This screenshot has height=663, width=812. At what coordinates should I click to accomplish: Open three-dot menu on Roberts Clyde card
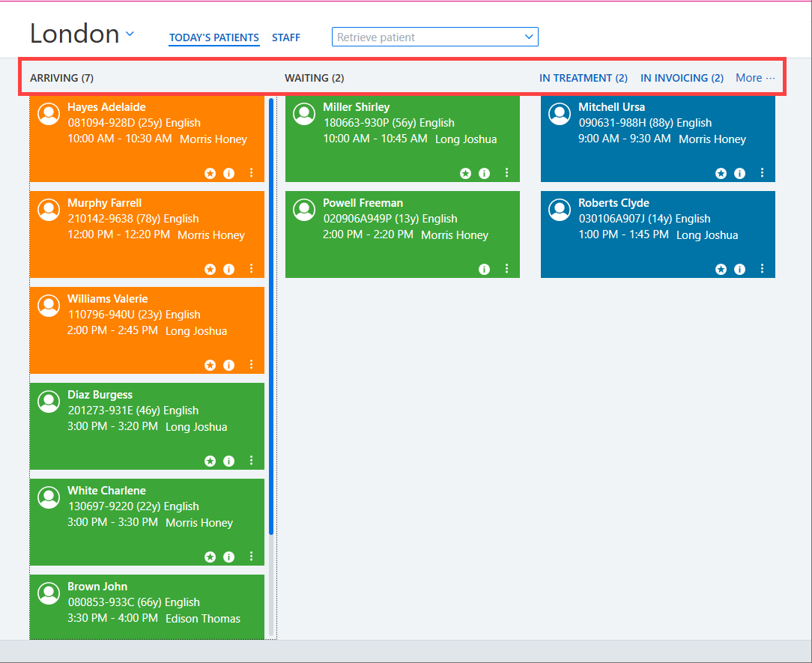pos(762,269)
